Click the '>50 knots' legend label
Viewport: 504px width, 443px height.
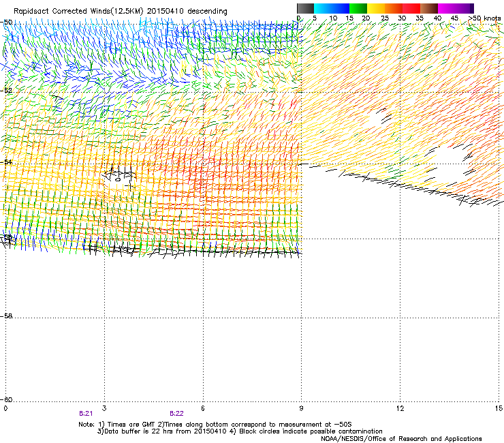(484, 18)
